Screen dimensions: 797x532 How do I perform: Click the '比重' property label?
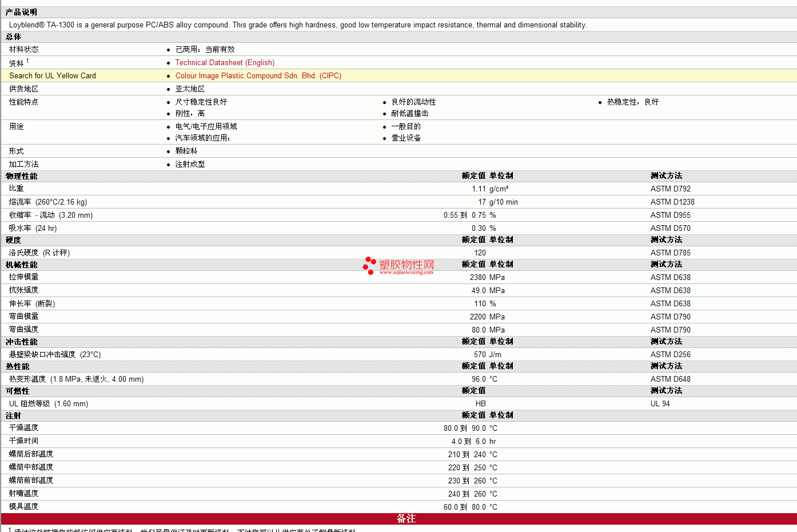click(17, 189)
